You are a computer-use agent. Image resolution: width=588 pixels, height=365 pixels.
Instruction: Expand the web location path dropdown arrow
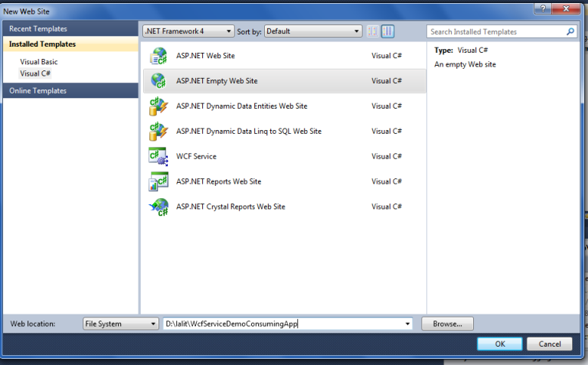tap(407, 324)
